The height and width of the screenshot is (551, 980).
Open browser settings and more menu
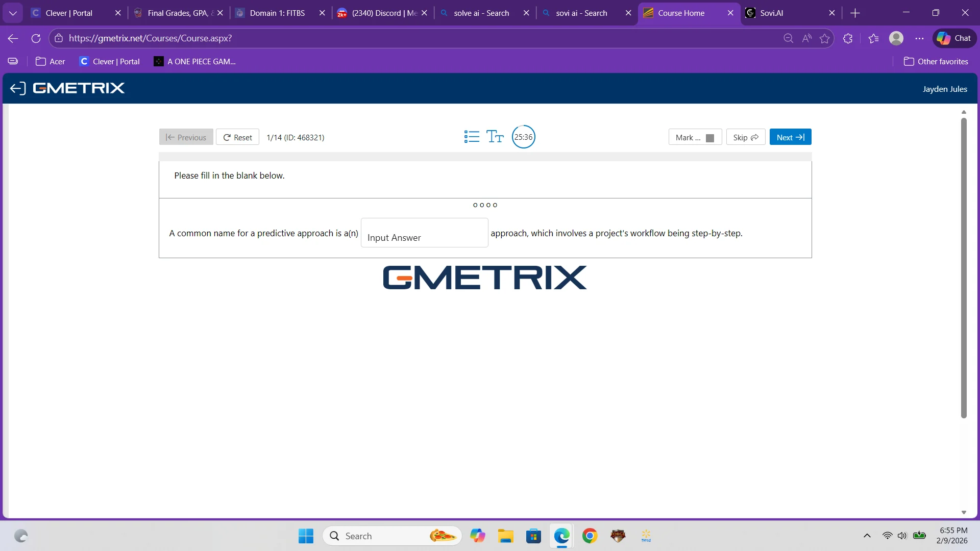pos(919,38)
